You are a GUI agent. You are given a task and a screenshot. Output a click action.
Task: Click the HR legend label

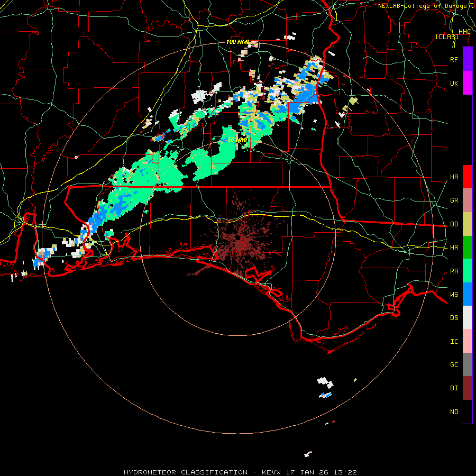454,248
